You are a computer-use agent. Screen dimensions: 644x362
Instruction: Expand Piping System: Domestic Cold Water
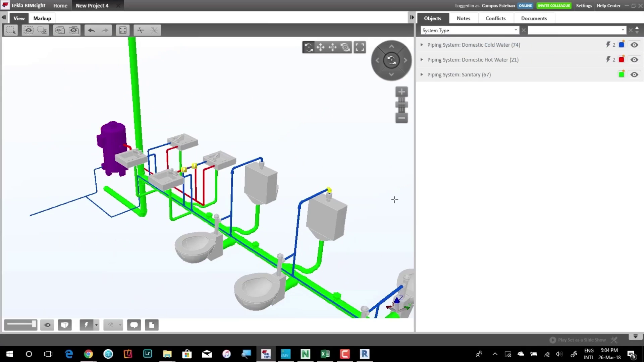click(x=422, y=45)
